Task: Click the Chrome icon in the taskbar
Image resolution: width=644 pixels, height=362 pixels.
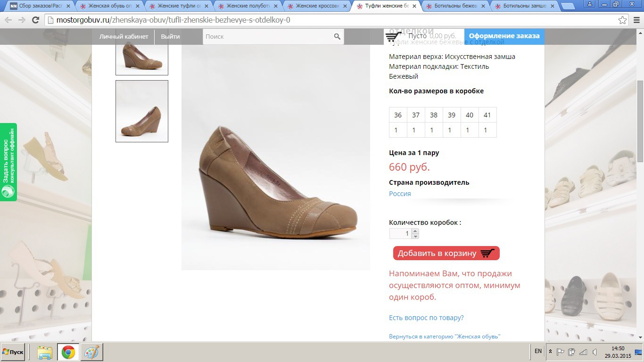Action: pyautogui.click(x=68, y=352)
